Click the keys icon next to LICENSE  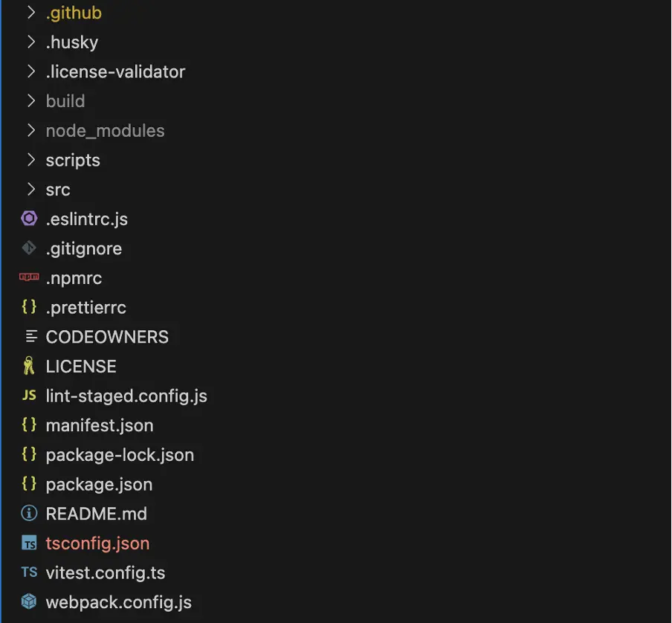pyautogui.click(x=29, y=366)
